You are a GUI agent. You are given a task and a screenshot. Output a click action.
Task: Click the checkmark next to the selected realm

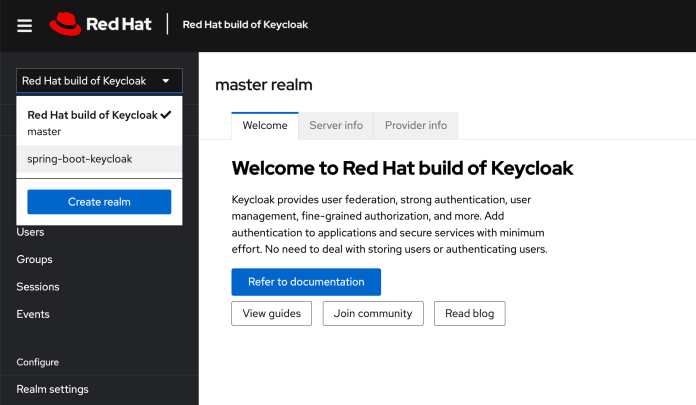point(166,115)
